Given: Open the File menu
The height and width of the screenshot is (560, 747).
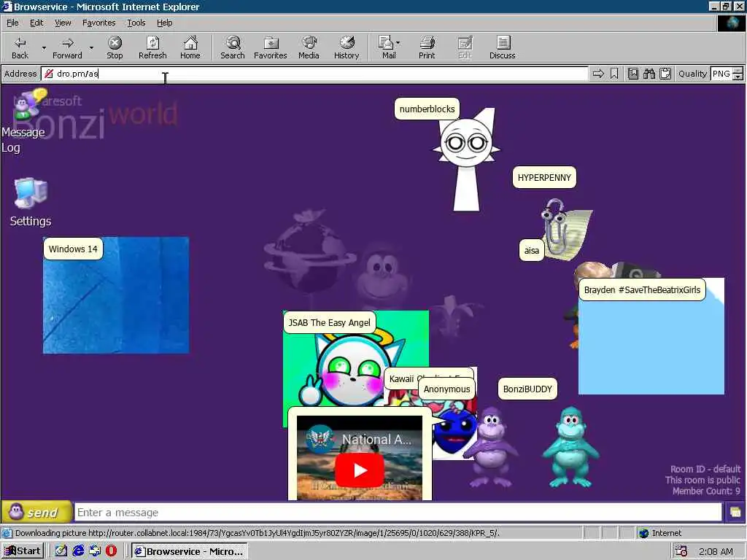Looking at the screenshot, I should click(12, 23).
